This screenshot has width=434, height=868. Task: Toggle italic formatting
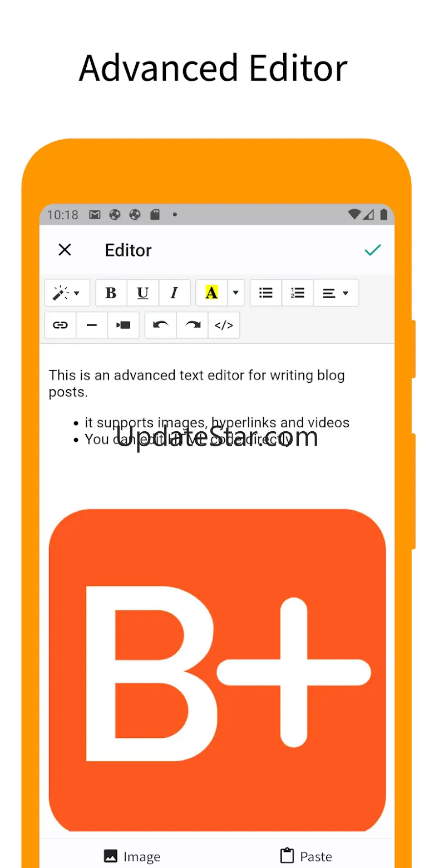(175, 293)
